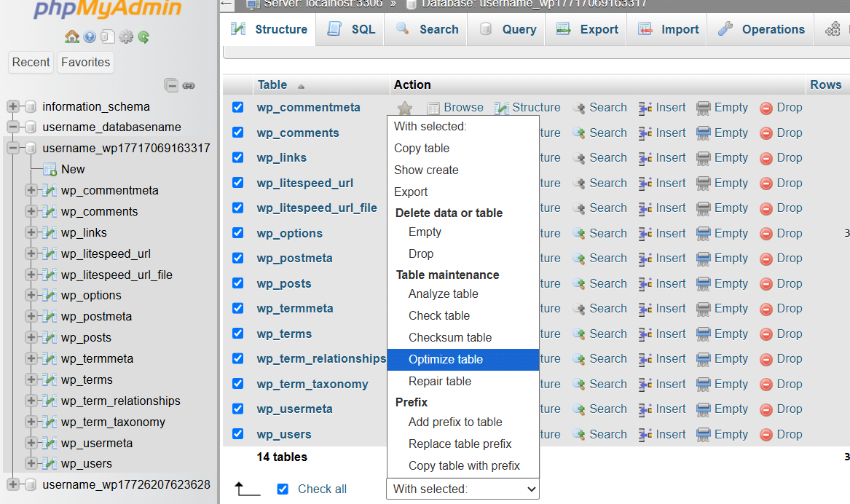Viewport: 850px width, 504px height.
Task: Click Search icon in wp_term_taxonomy row
Action: coord(580,385)
